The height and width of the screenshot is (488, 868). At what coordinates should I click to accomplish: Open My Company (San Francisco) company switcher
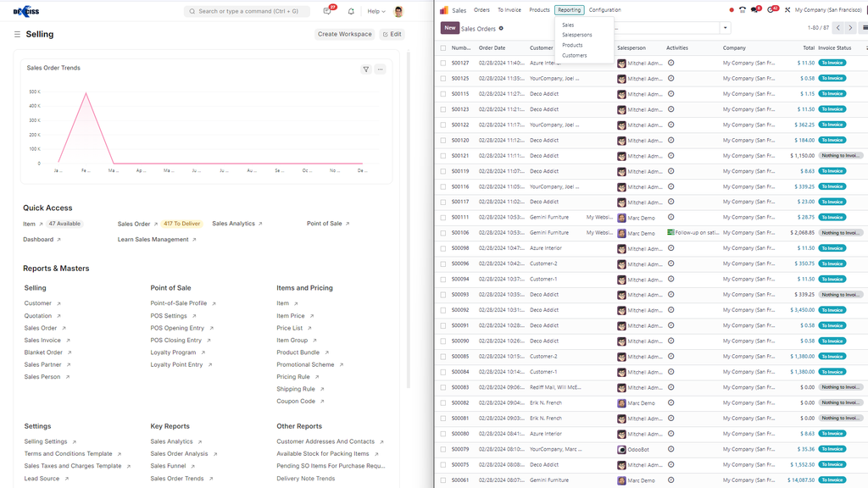828,10
